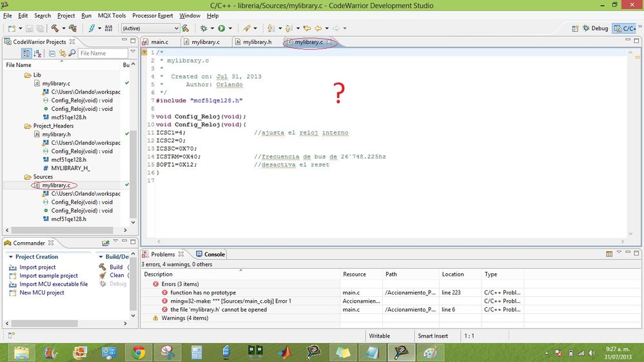Open the MQX Tools menu
Image resolution: width=644 pixels, height=362 pixels.
point(112,15)
